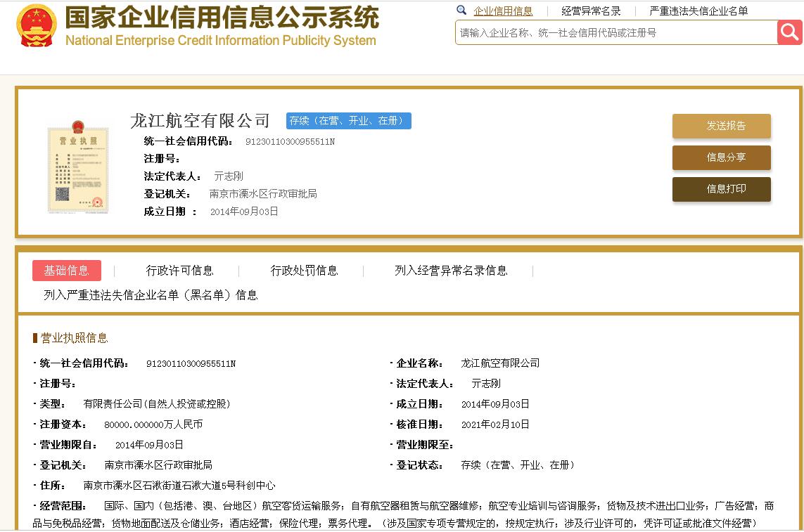Click header legal representative 亓志刚

coord(229,176)
